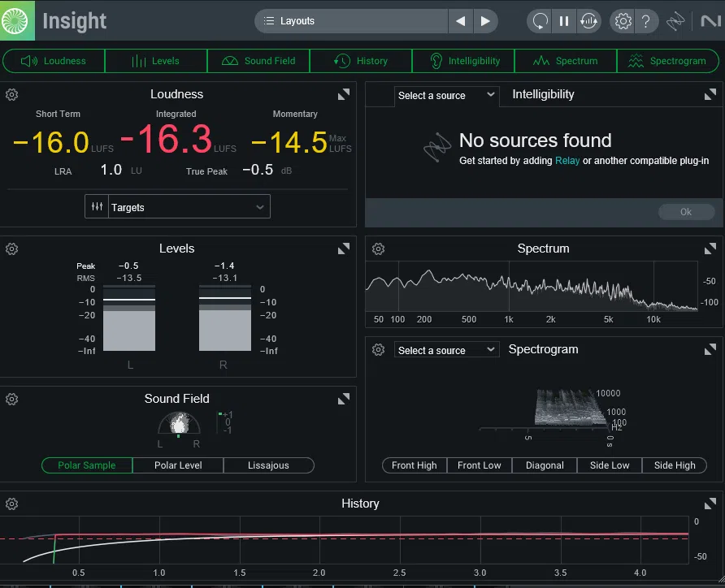
Task: Expand the History panel to full view
Action: coord(710,504)
